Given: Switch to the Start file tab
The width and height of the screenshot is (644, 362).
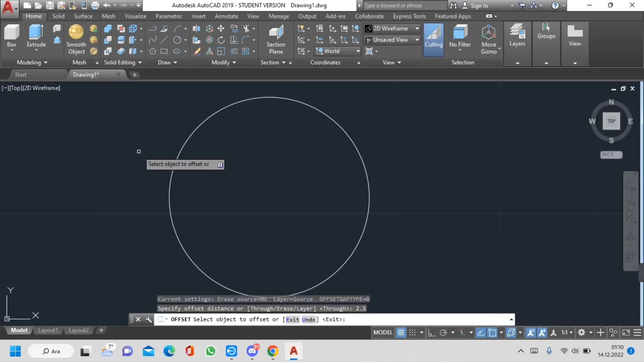Looking at the screenshot, I should [21, 75].
